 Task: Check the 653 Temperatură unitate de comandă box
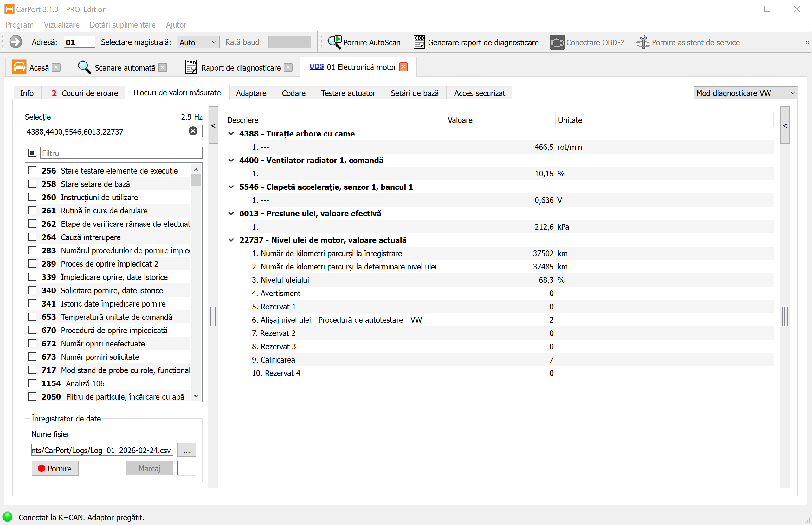(32, 317)
